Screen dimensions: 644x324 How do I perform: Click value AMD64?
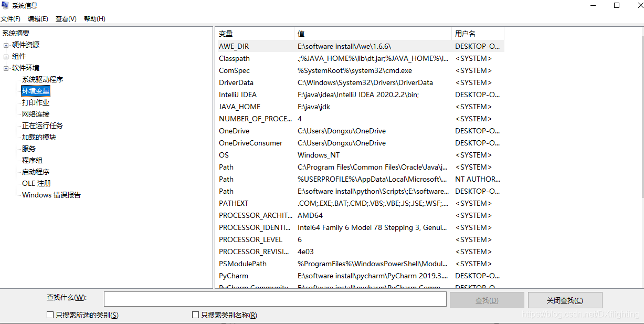point(310,215)
